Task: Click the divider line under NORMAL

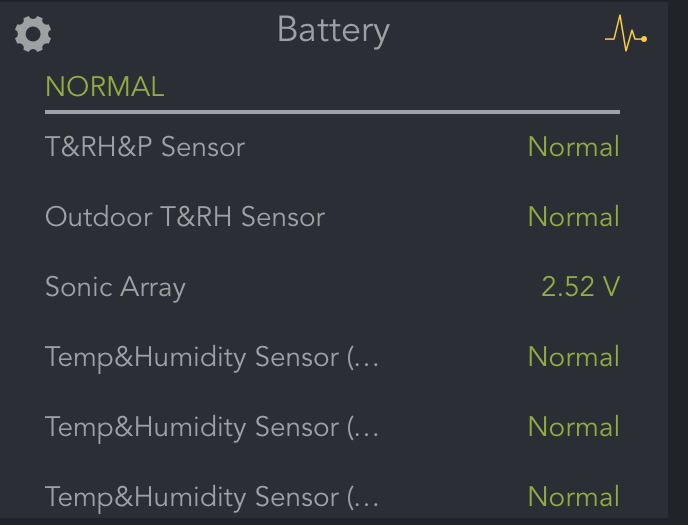Action: [332, 112]
